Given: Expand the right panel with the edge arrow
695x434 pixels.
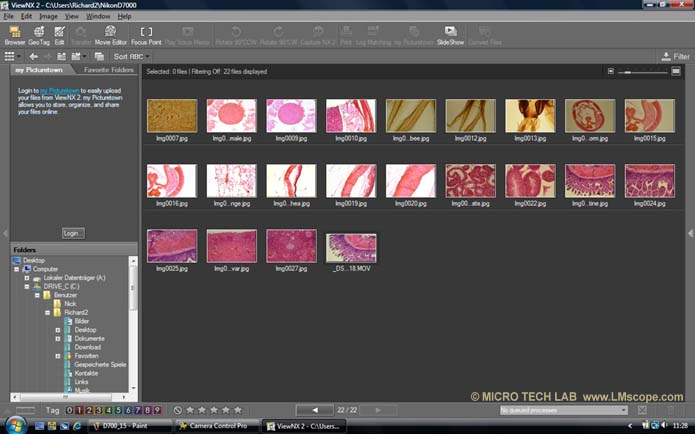Looking at the screenshot, I should (x=691, y=233).
